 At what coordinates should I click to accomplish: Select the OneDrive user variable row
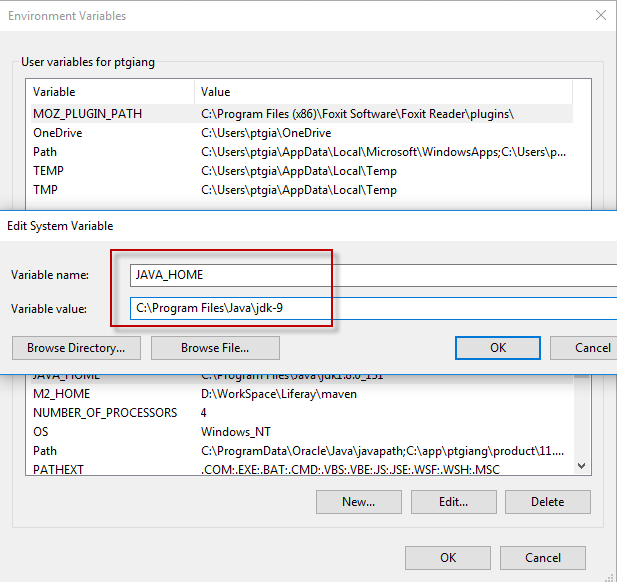coord(58,133)
